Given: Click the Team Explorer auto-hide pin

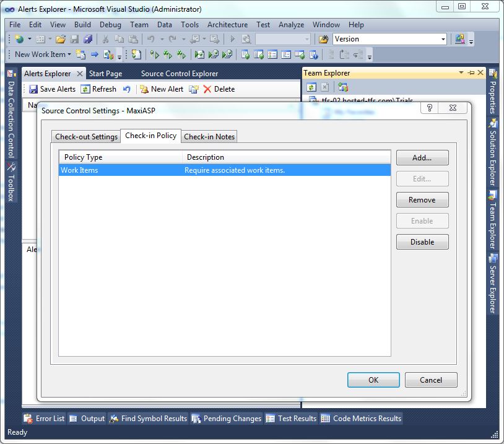Looking at the screenshot, I should click(x=471, y=72).
